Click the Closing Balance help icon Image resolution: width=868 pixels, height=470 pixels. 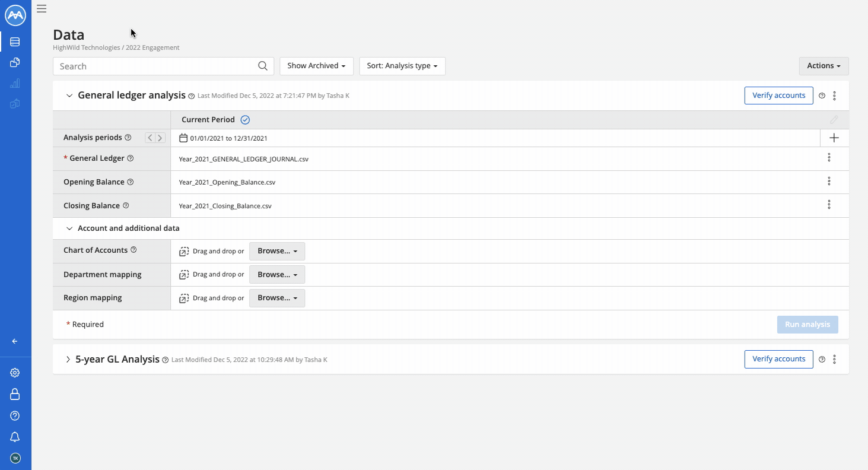126,206
